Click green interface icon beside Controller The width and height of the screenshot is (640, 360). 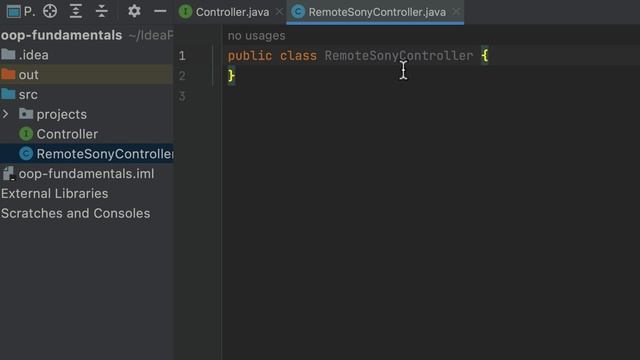coord(26,133)
